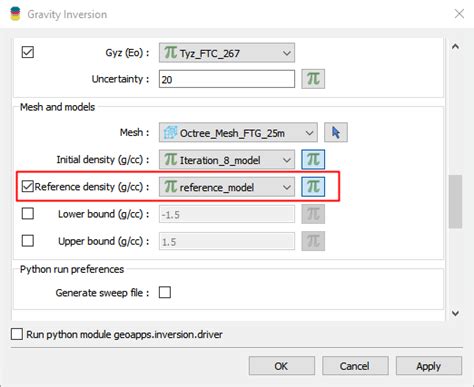
Task: Click the Lower bound -1.5 field
Action: (227, 214)
